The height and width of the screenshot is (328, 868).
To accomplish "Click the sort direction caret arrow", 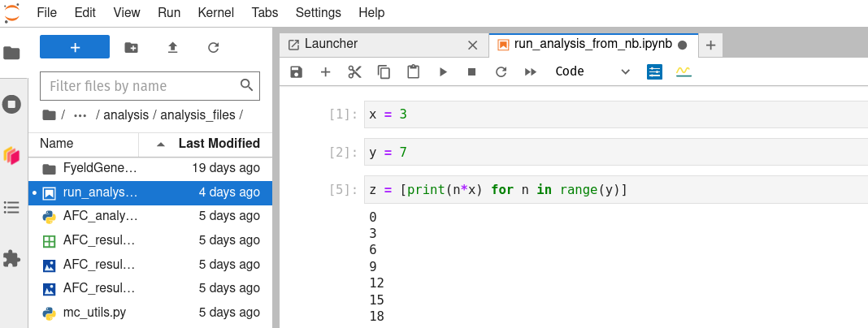I will coord(161,145).
